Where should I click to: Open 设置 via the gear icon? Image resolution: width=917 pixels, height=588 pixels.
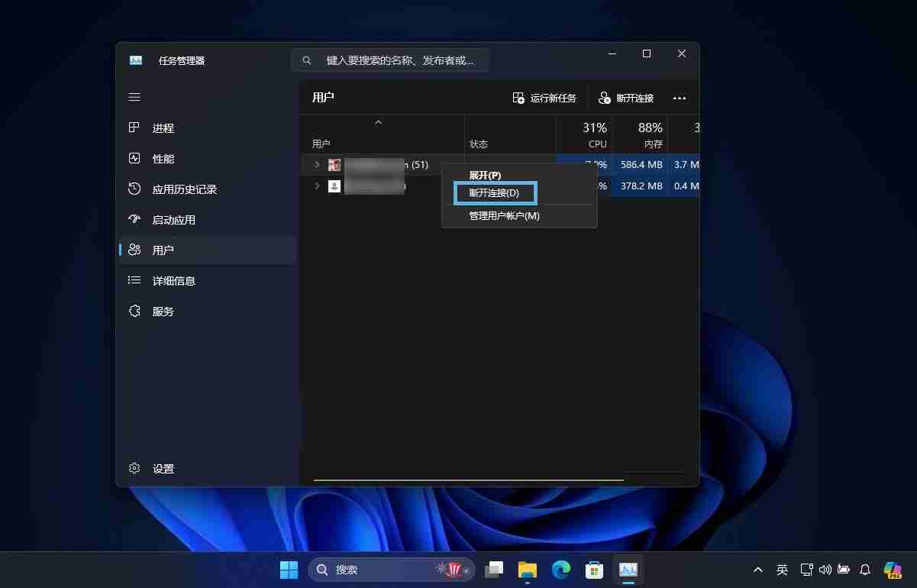[134, 468]
